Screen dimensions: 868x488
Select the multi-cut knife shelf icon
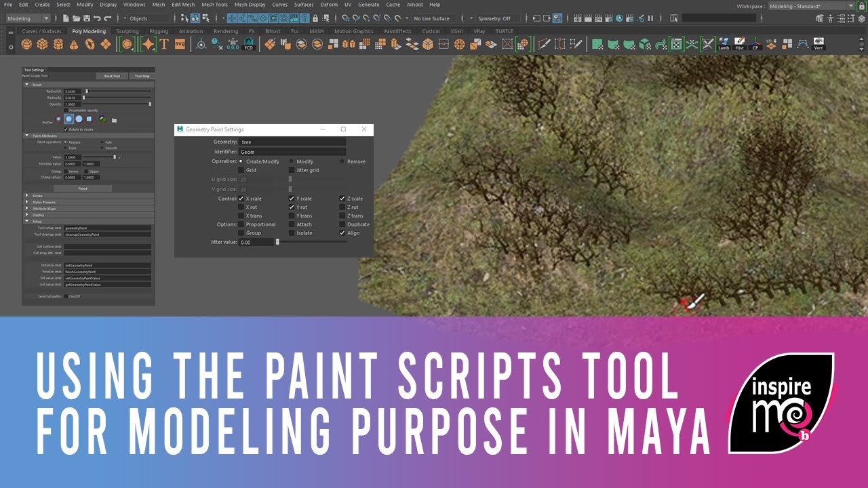(x=543, y=44)
